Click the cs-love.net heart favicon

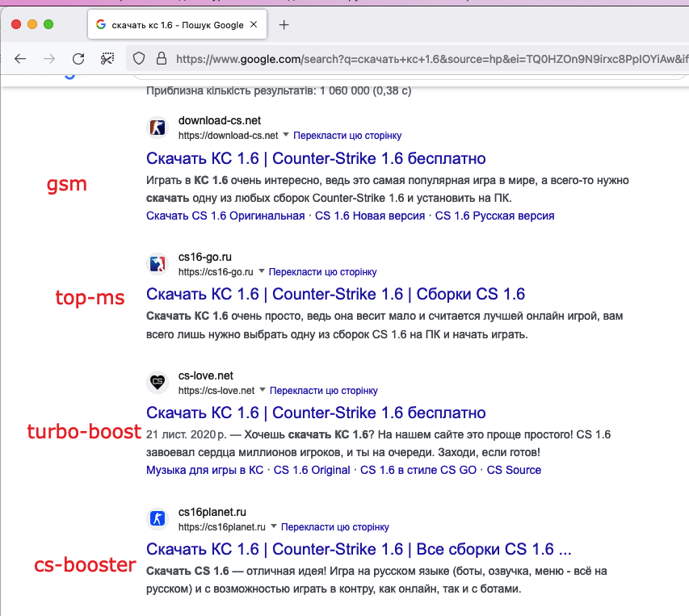tap(158, 383)
